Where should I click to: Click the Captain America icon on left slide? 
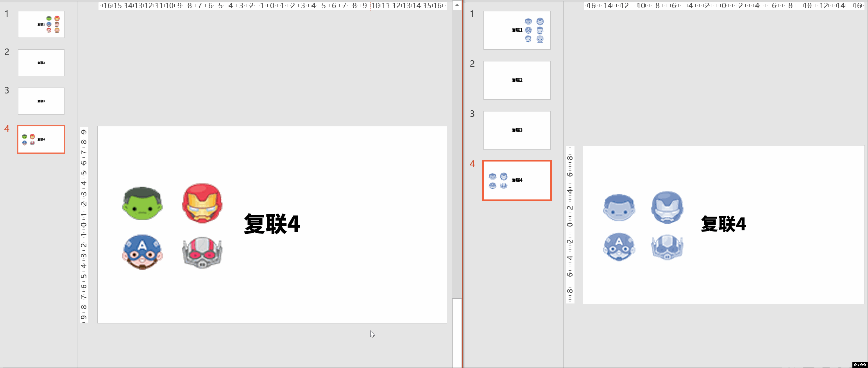[142, 252]
